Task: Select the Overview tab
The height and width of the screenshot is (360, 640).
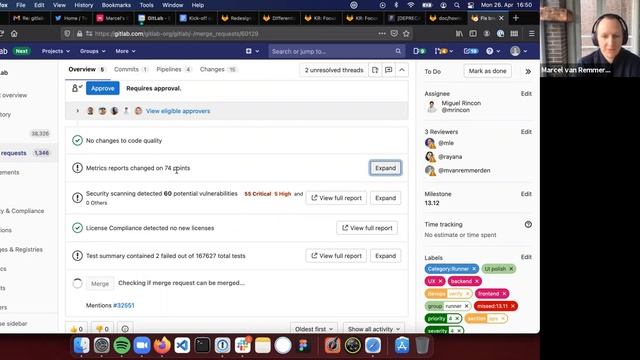Action: point(87,69)
